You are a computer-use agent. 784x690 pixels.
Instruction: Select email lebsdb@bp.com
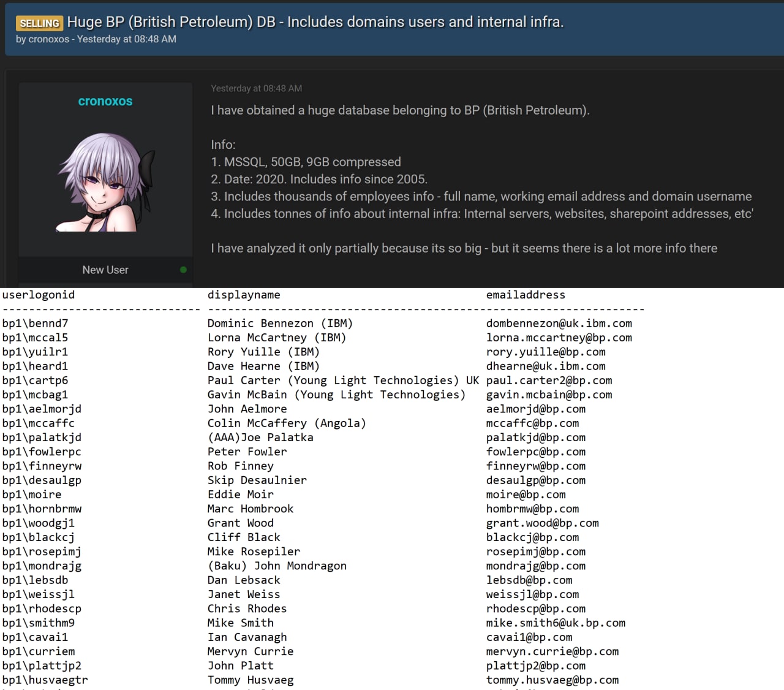(x=529, y=580)
